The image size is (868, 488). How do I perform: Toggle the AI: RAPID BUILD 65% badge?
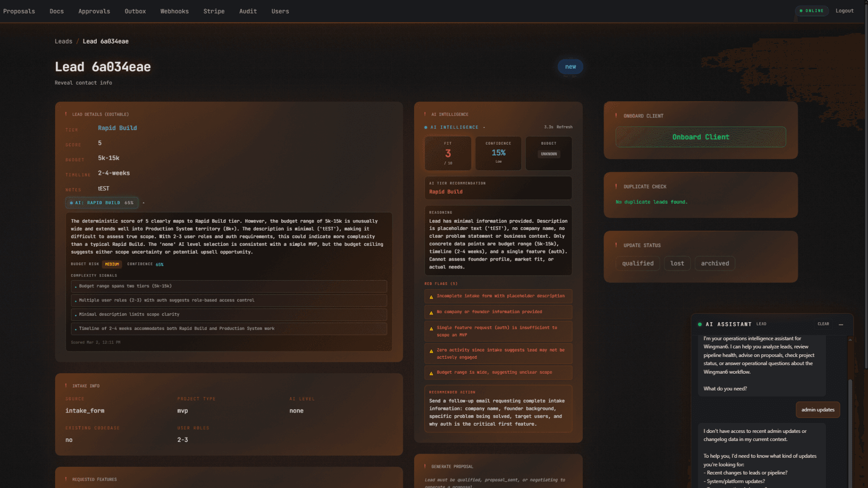(x=102, y=203)
